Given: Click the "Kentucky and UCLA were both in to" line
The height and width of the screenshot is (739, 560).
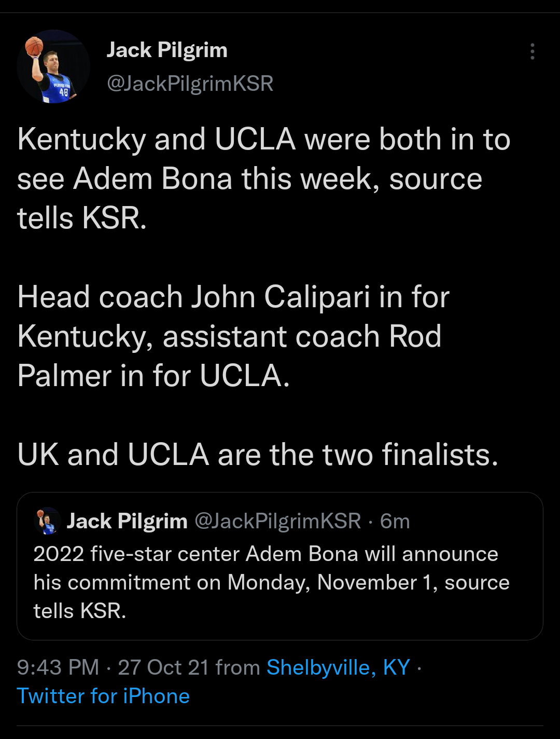Looking at the screenshot, I should click(263, 140).
